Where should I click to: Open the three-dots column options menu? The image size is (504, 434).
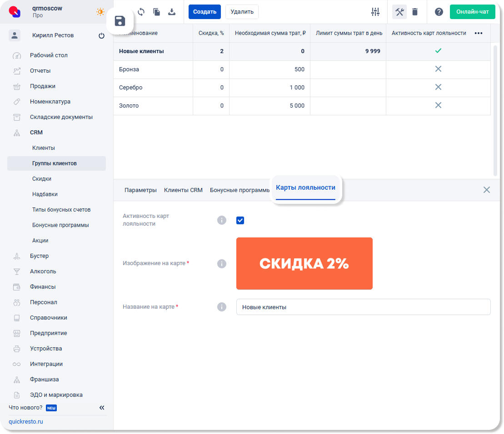pyautogui.click(x=478, y=33)
